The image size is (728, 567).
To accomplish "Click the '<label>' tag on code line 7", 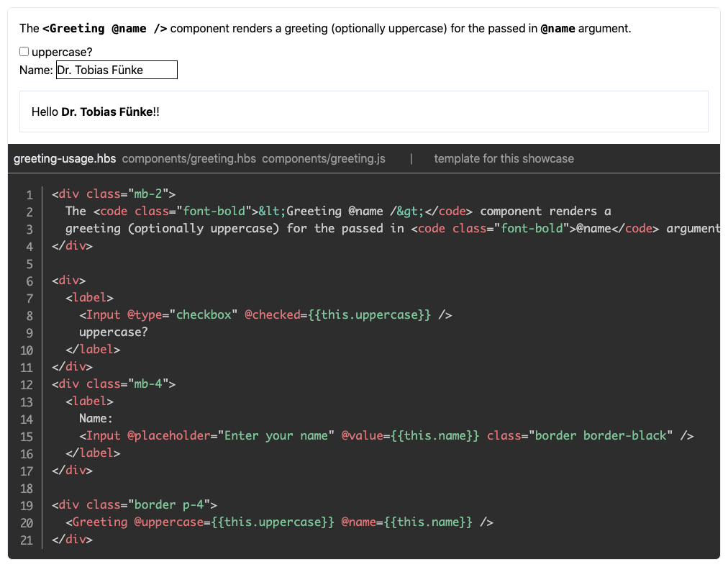I will 90,298.
